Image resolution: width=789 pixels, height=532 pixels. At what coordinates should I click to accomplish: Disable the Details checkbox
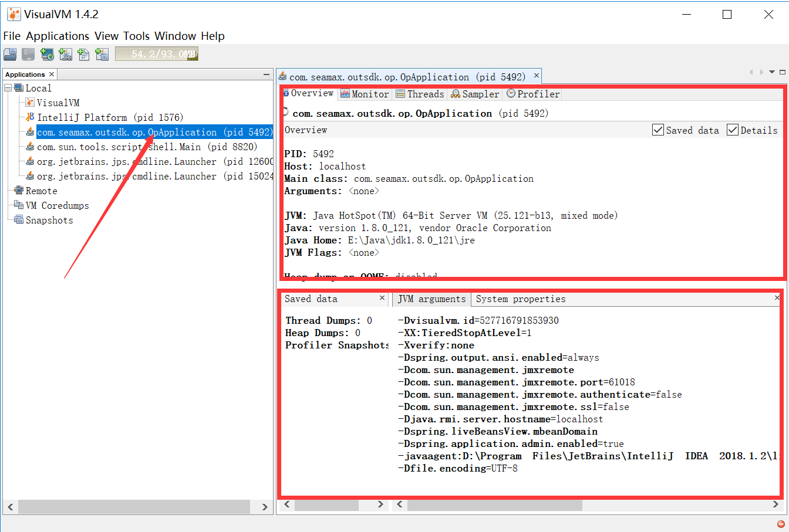pyautogui.click(x=731, y=130)
